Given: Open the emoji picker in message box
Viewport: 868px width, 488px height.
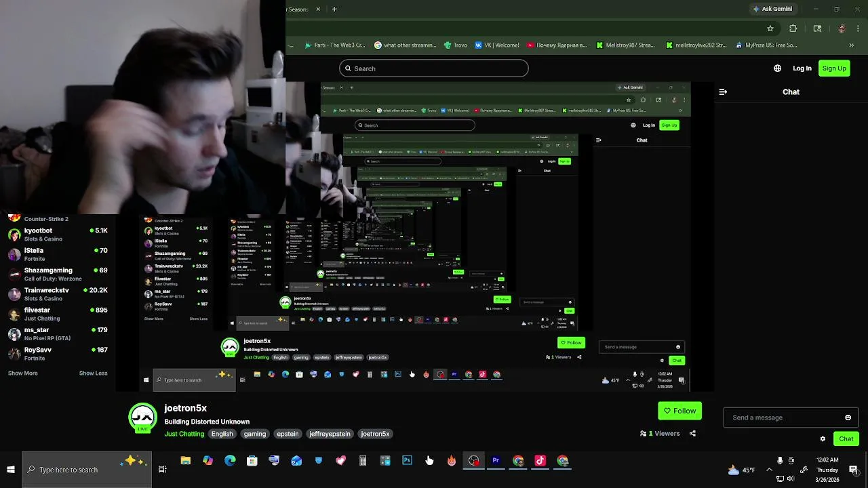Looking at the screenshot, I should click(x=848, y=418).
